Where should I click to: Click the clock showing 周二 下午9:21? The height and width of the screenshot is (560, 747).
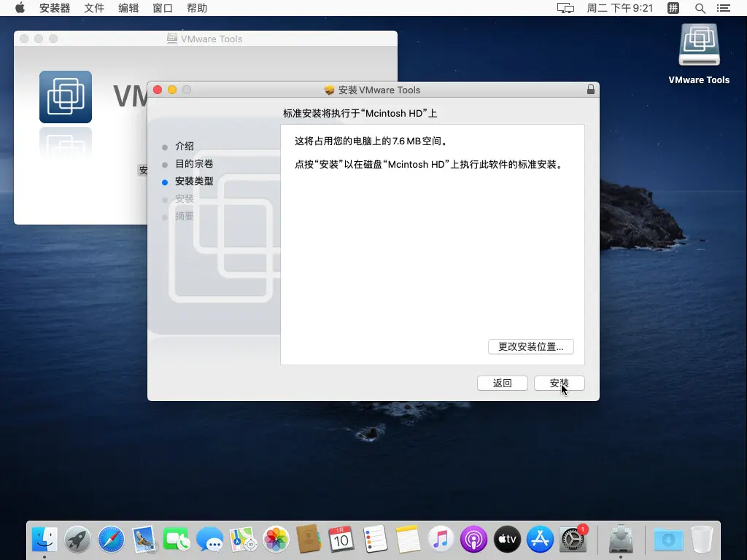tap(619, 8)
